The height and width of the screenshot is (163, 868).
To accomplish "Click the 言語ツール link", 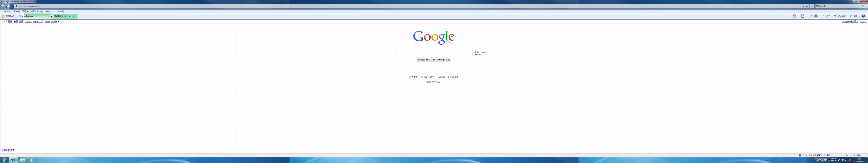I will pos(479,55).
